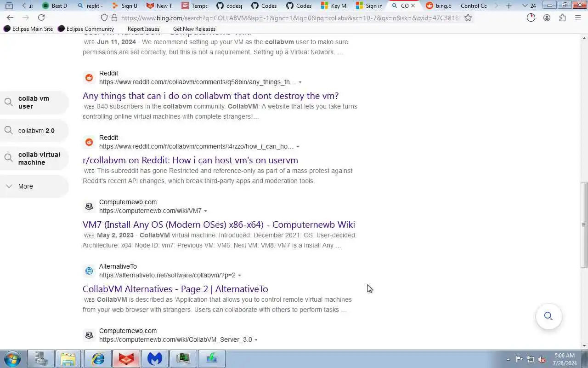Close the active CO tab

413,6
